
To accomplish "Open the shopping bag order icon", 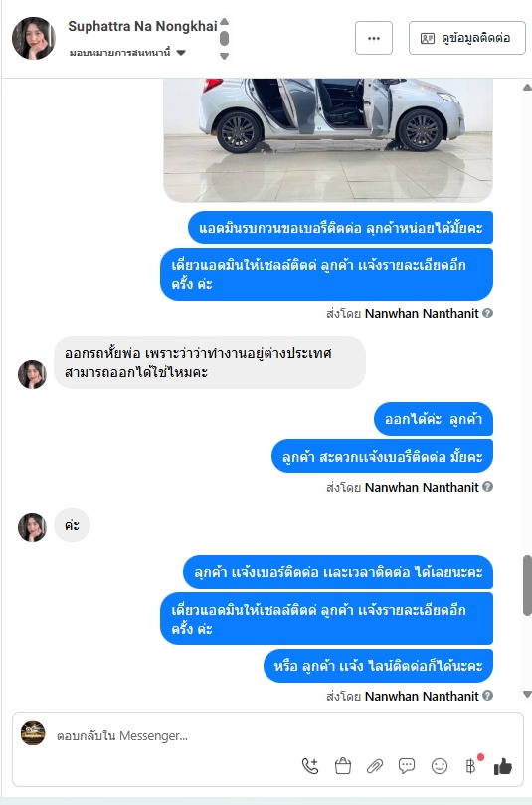I will [343, 766].
